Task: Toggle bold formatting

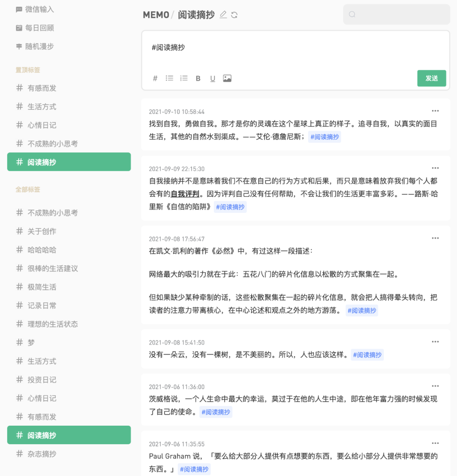Action: coord(198,78)
